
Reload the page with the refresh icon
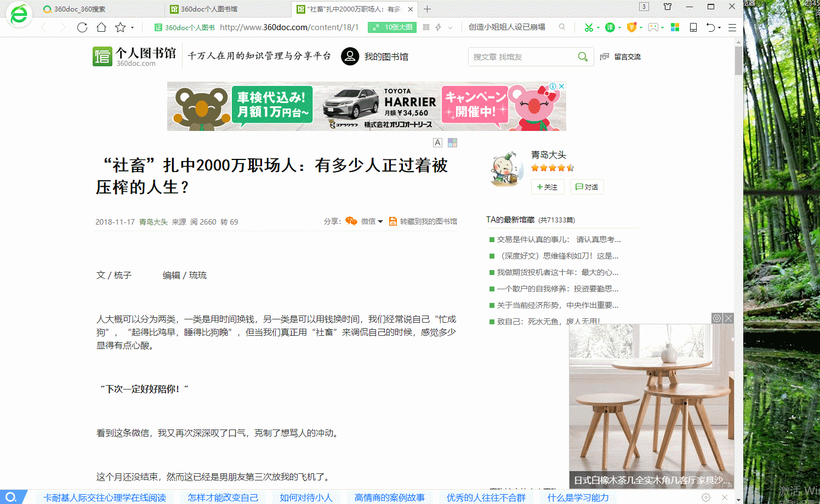point(82,27)
